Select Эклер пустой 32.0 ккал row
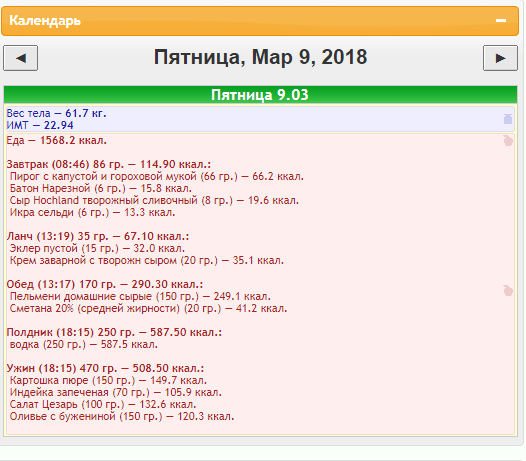 click(97, 249)
